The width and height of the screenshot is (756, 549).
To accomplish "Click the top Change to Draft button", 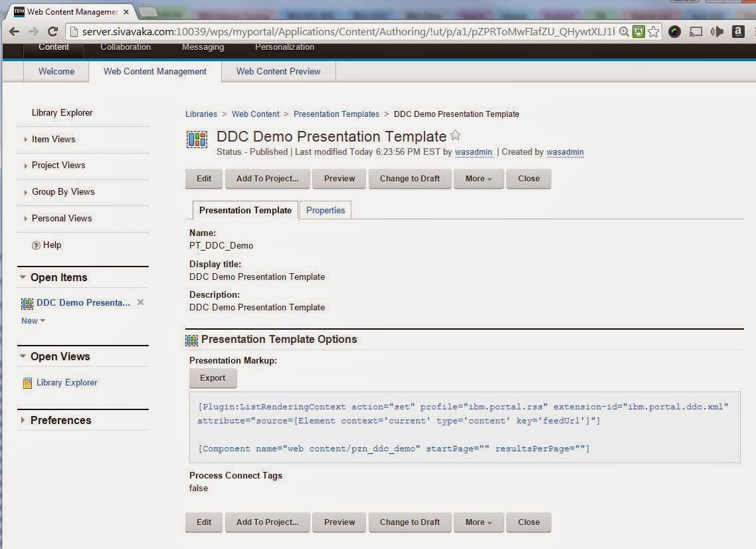I will [410, 179].
